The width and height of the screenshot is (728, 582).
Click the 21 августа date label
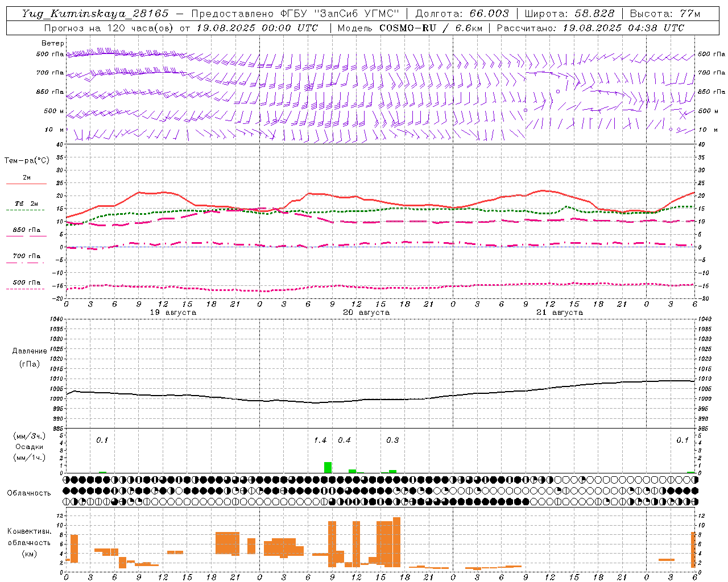[x=560, y=313]
